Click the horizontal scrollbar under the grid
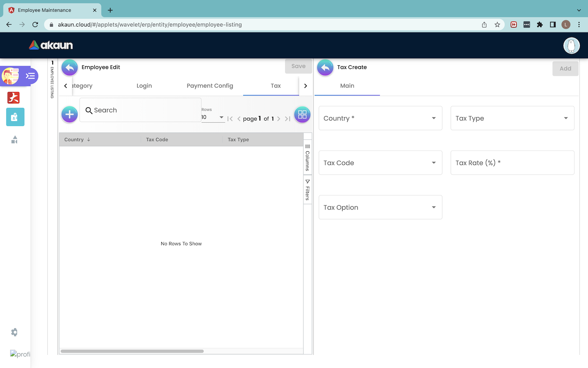 point(132,351)
